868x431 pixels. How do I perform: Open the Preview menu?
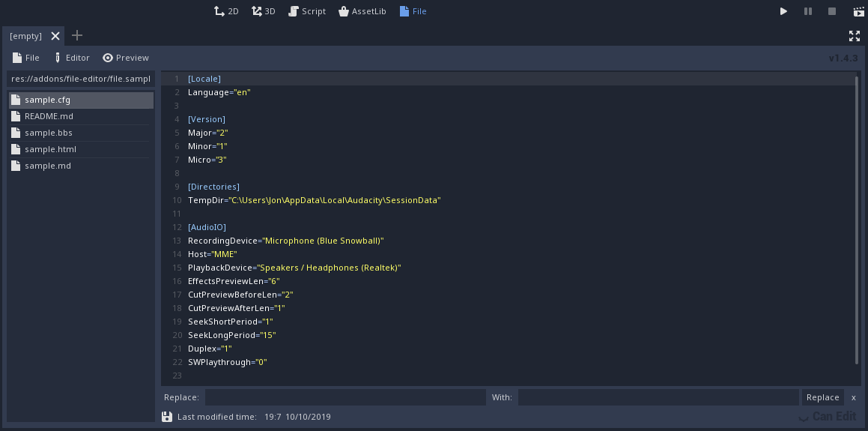tap(126, 58)
